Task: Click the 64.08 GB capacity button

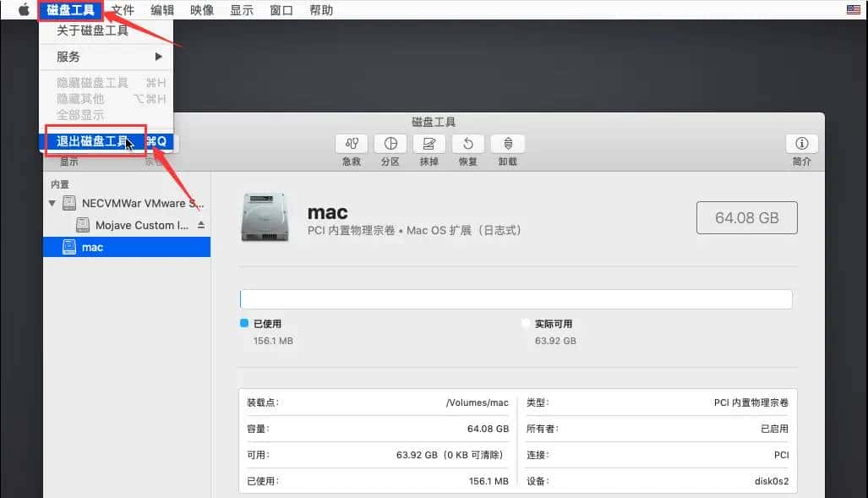Action: pyautogui.click(x=746, y=217)
